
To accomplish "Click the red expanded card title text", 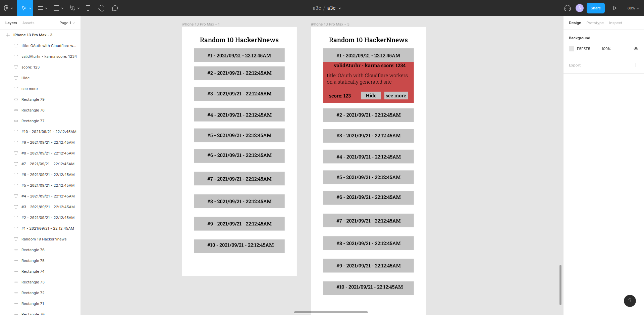I will tap(367, 79).
